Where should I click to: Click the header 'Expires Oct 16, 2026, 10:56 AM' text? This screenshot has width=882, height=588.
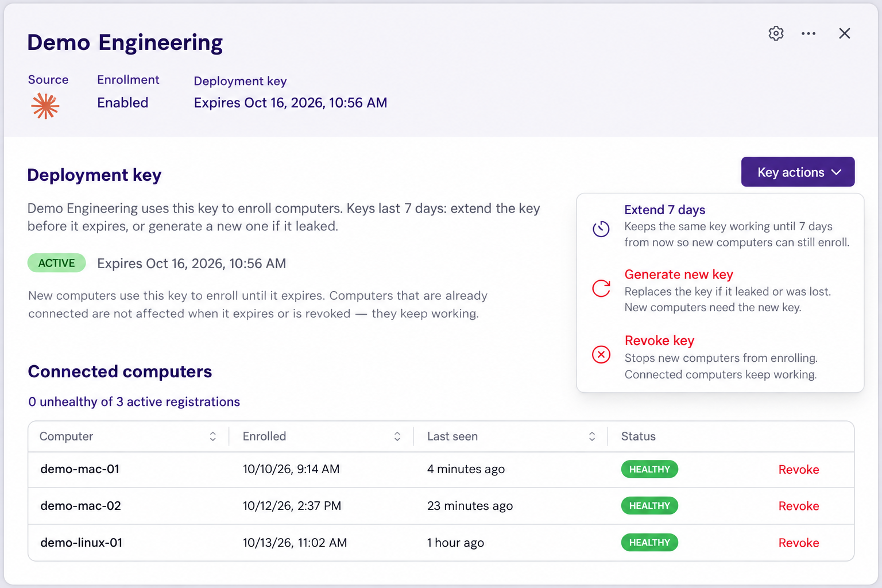point(291,103)
